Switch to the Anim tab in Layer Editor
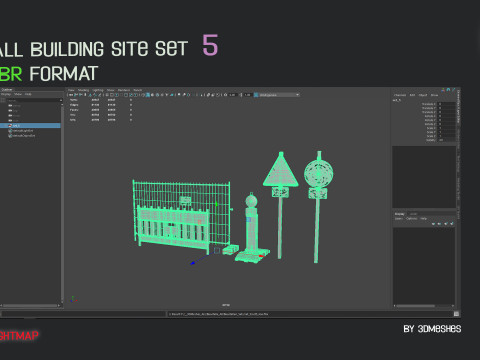This screenshot has height=360, width=480. [x=413, y=214]
